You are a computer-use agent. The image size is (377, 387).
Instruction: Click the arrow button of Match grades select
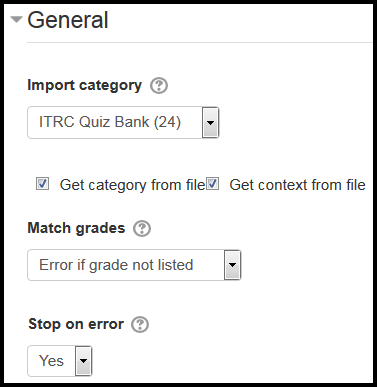click(232, 265)
